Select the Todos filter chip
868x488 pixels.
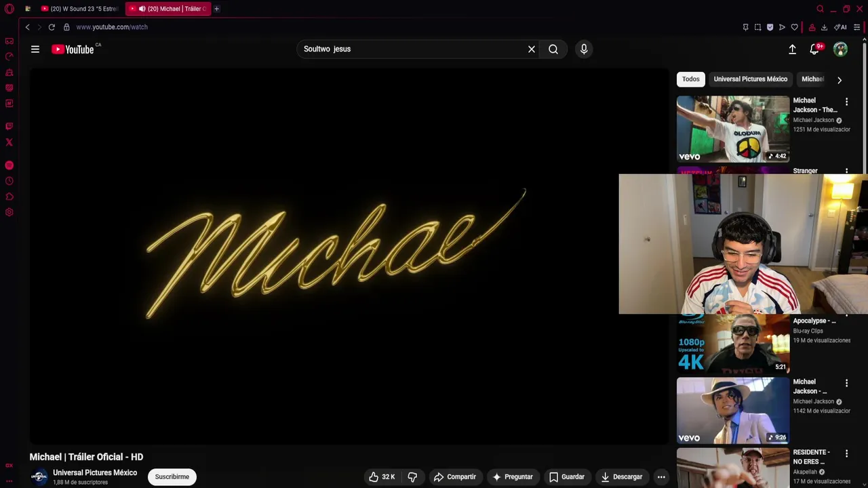click(691, 79)
